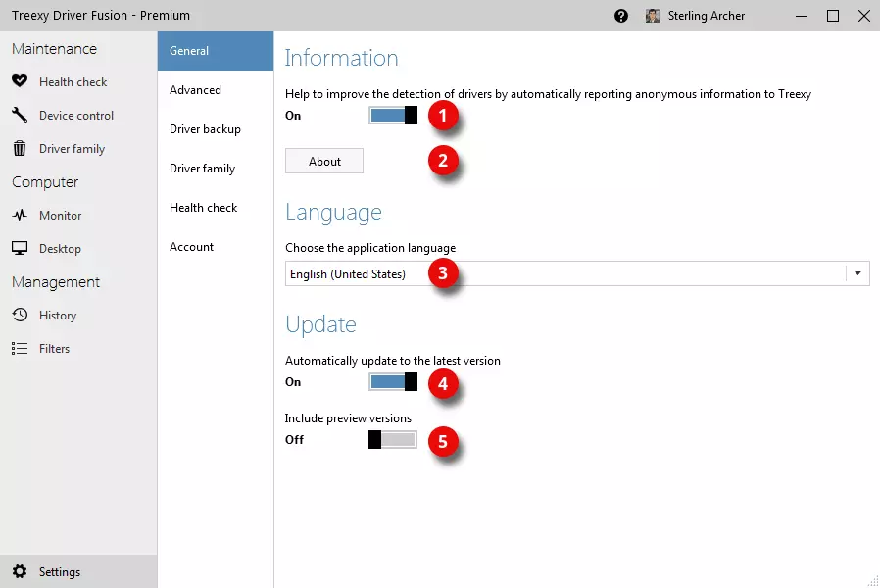Click the Update section heading
Image resolution: width=880 pixels, height=588 pixels.
click(x=320, y=324)
